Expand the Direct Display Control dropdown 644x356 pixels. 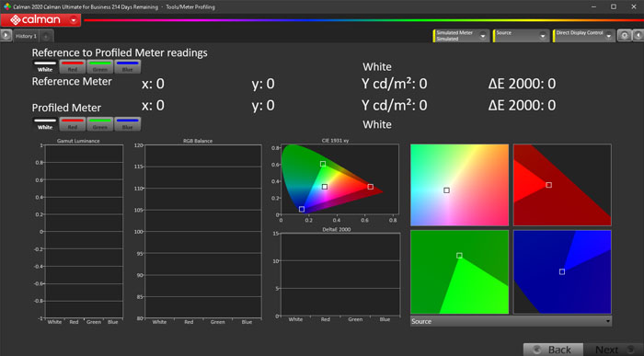pos(609,36)
